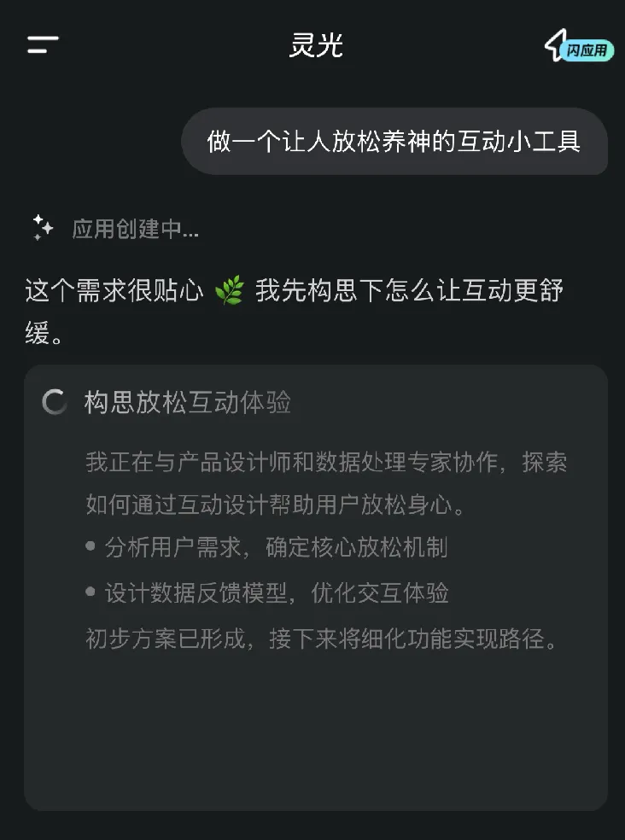Select the step 分析用户需求，确定核心放松机制
Image resolution: width=625 pixels, height=840 pixels.
[275, 547]
